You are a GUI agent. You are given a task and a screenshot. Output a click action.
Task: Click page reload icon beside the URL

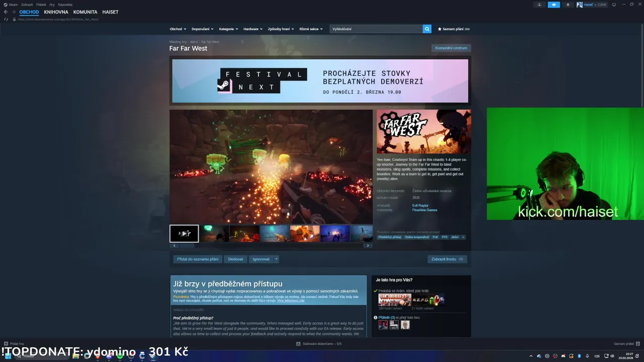coord(6,19)
